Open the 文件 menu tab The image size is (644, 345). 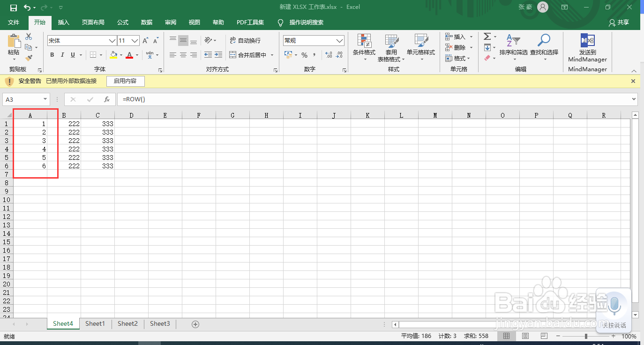coord(14,22)
